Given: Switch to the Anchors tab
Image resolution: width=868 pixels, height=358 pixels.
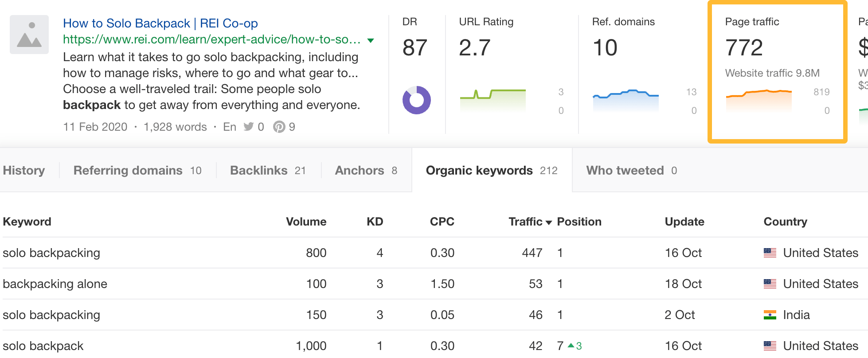Looking at the screenshot, I should tap(359, 170).
